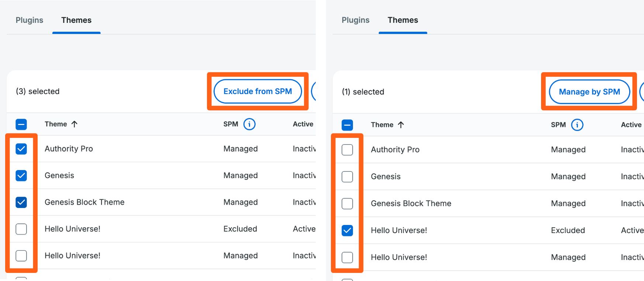Click the SPM info icon in right panel
This screenshot has height=281, width=644.
[x=577, y=125]
